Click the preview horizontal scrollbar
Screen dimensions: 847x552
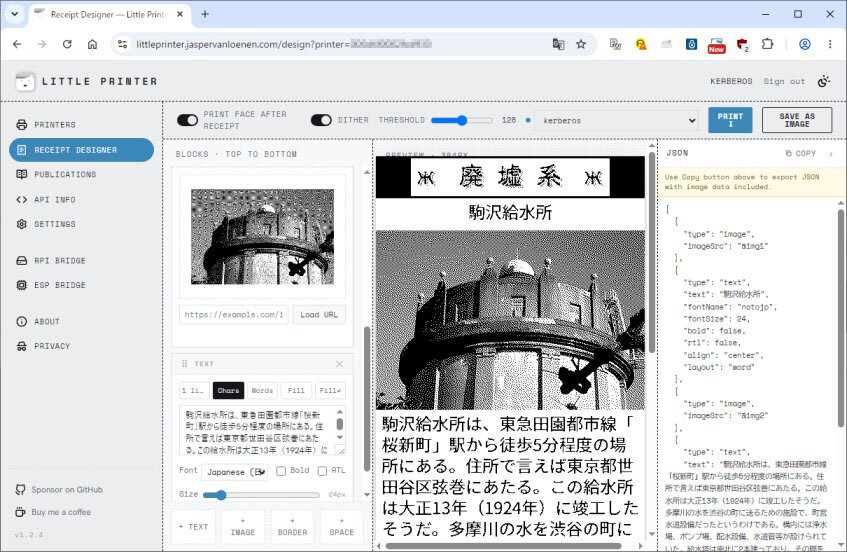(503, 546)
